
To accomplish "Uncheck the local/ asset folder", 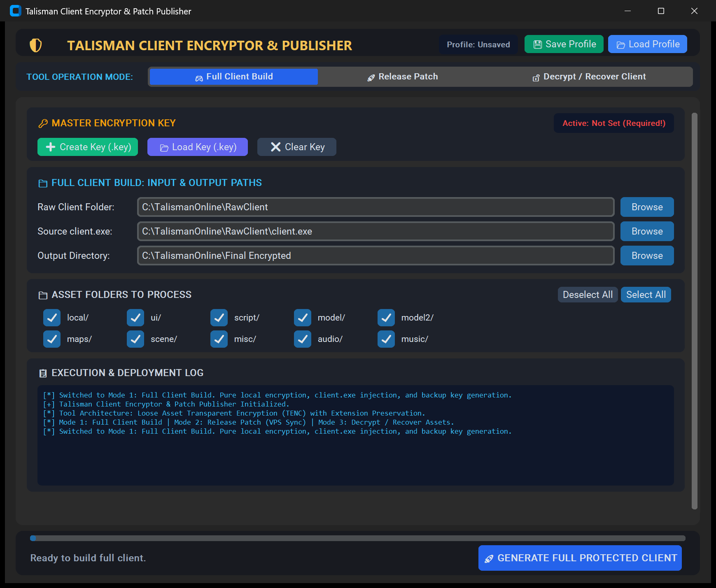I will [x=52, y=318].
